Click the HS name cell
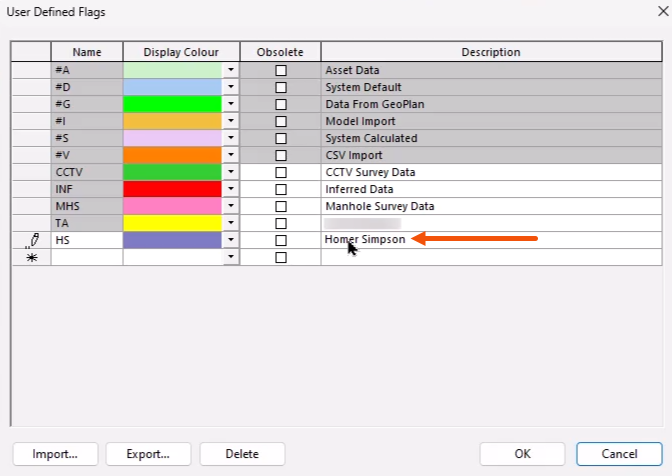This screenshot has height=476, width=672. coord(87,240)
